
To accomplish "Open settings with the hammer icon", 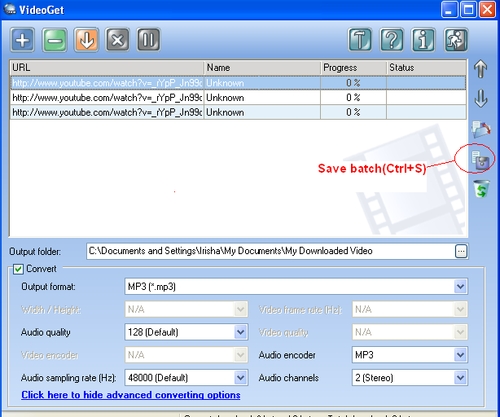I will coord(360,40).
